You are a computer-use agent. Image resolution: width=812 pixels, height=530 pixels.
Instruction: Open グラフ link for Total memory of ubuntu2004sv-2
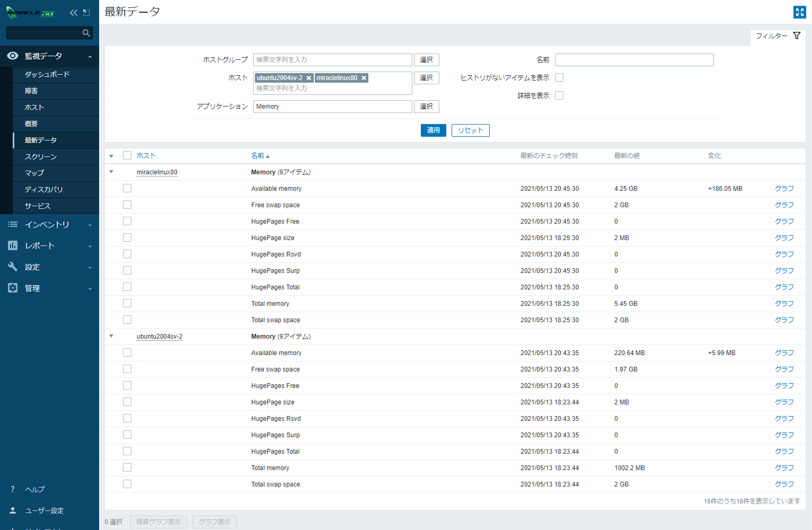784,467
